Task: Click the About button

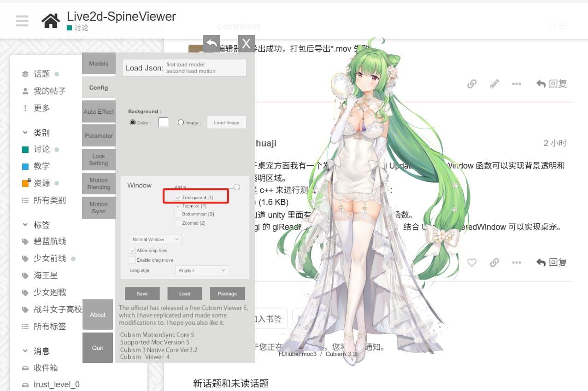Action: [98, 315]
